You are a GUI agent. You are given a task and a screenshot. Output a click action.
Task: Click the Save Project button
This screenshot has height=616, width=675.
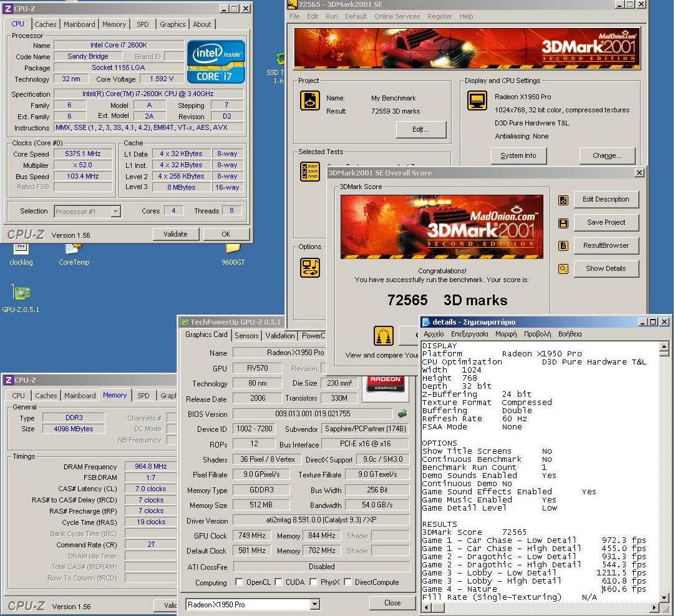pyautogui.click(x=606, y=222)
